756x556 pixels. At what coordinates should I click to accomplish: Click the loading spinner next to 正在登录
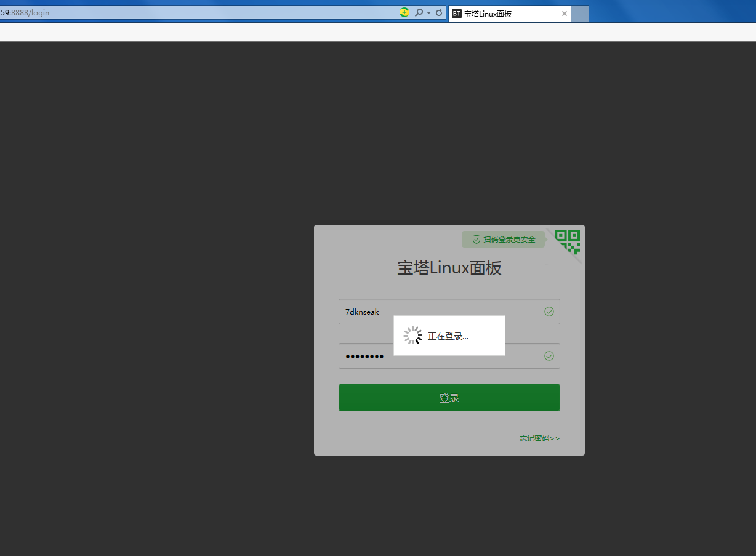[412, 335]
